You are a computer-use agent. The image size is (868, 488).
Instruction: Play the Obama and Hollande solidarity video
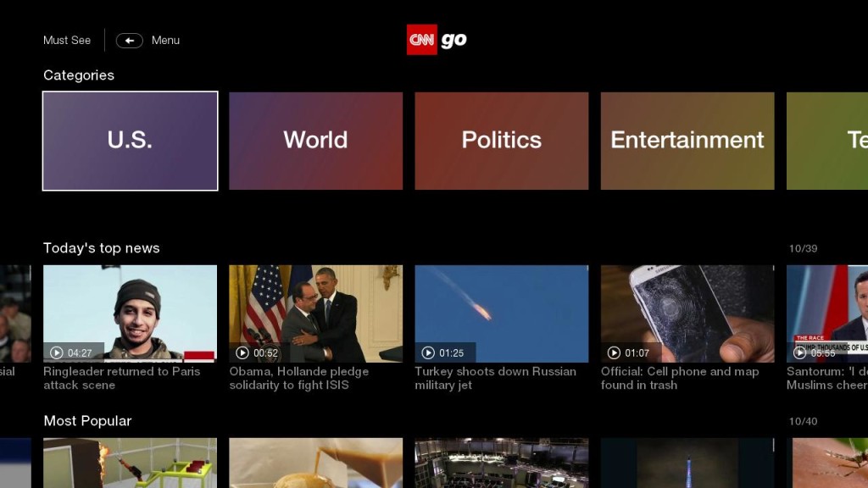tap(315, 313)
